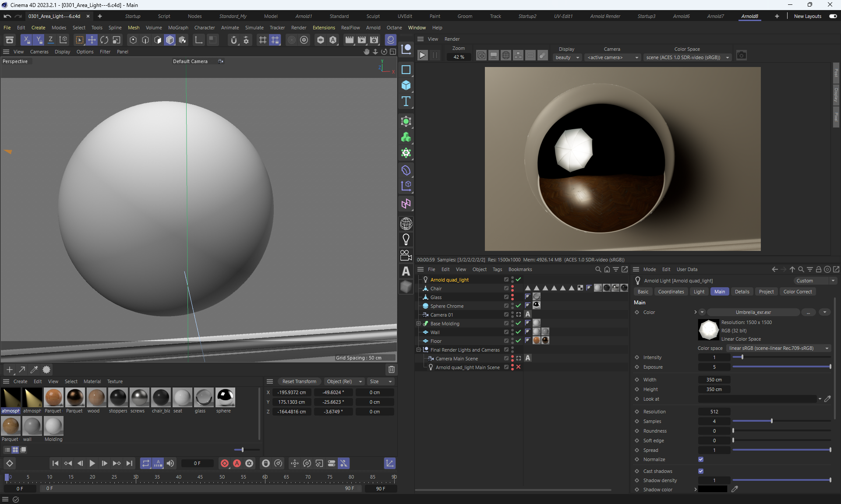Click the snapshot camera icon in render view
841x504 pixels.
(741, 56)
